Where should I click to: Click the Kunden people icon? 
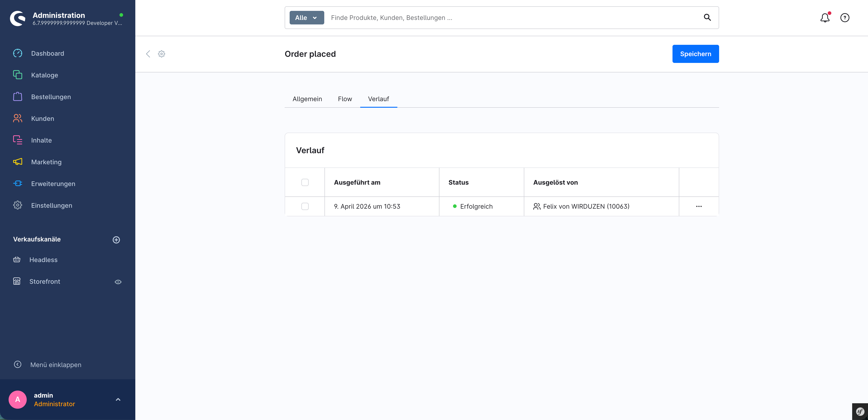[17, 118]
